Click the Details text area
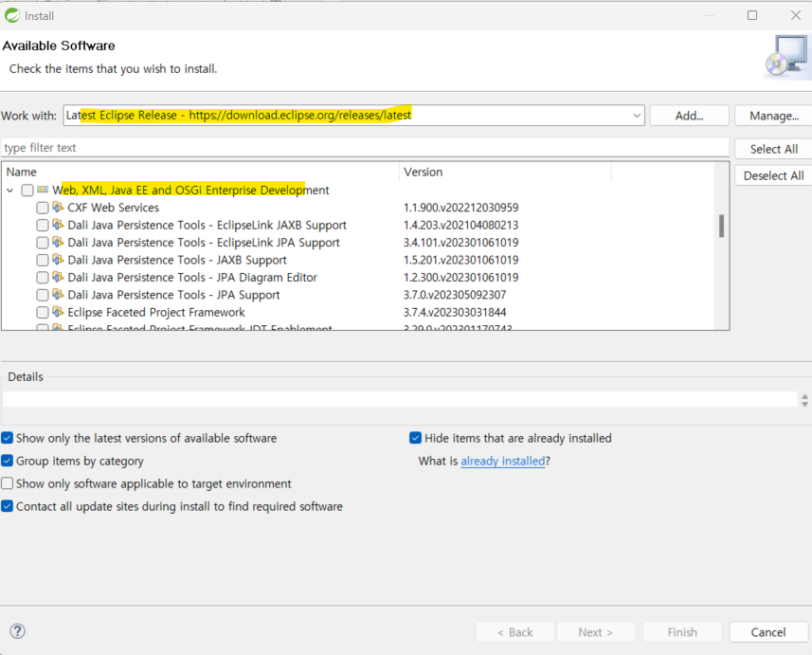The image size is (812, 655). point(400,399)
